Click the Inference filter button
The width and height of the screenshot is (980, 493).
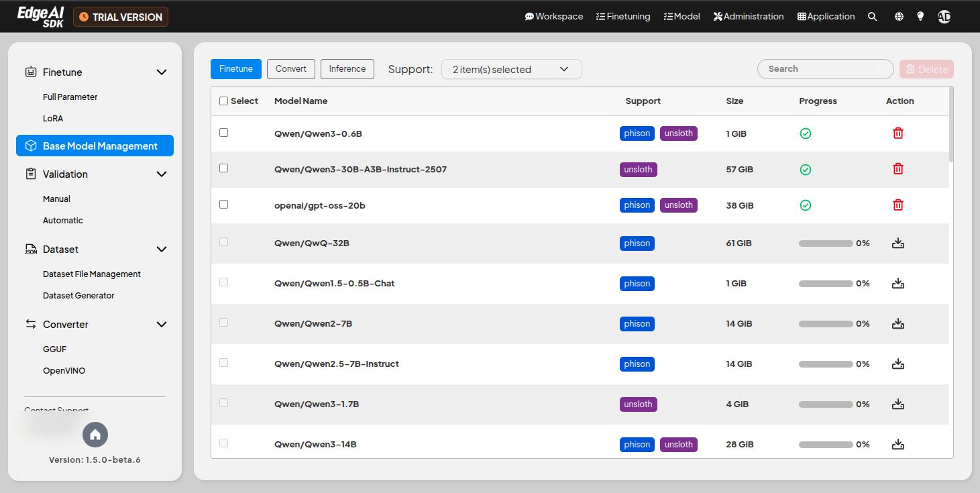click(x=347, y=69)
